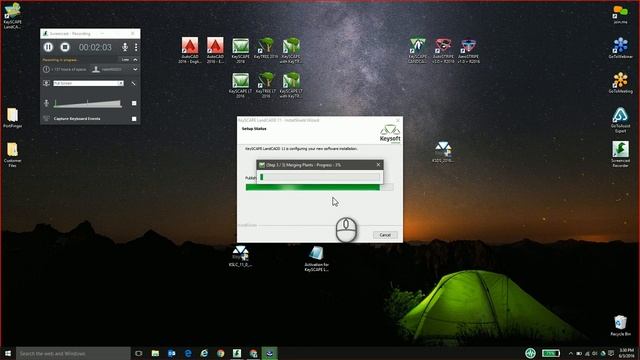Open the KSLC installer icon right of dialog
The image size is (640, 360).
click(x=443, y=152)
